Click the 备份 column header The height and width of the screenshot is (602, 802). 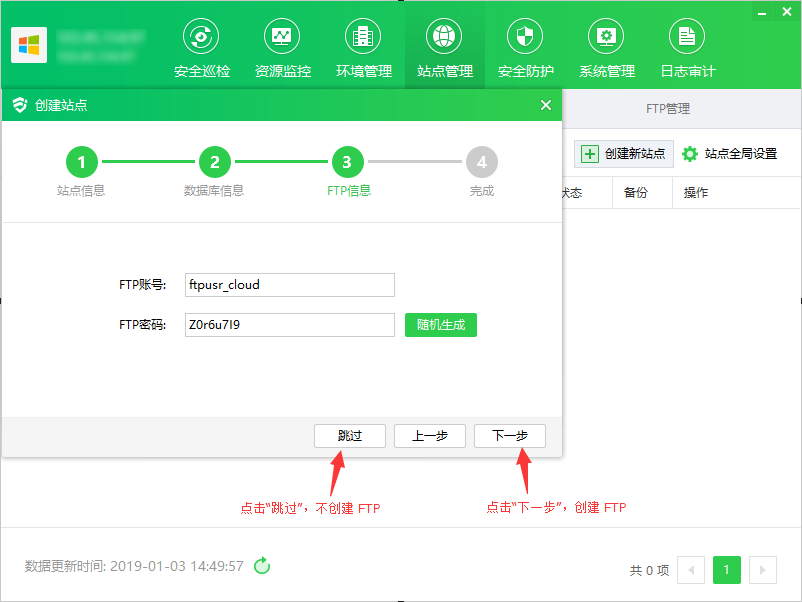click(635, 193)
